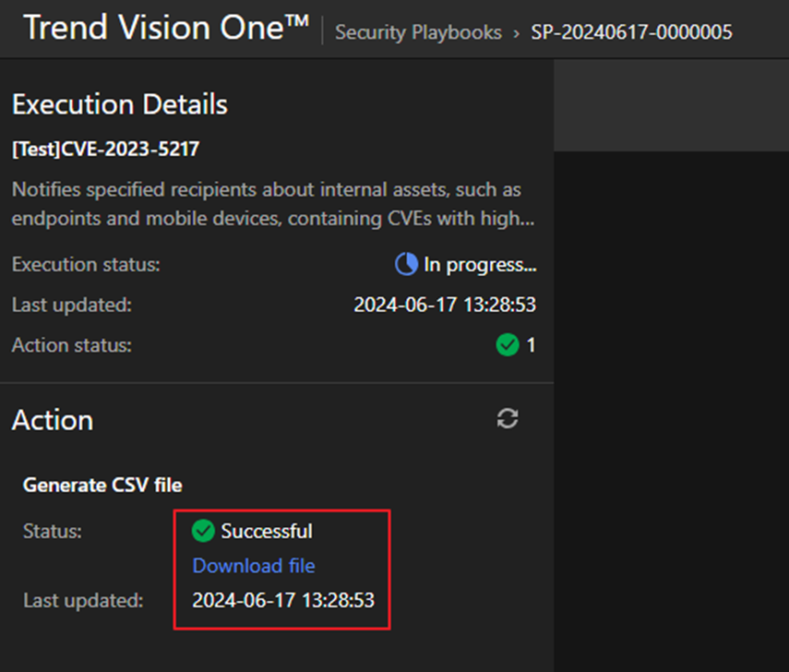Select the SP-20240617-0000005 breadcrumb item
The height and width of the screenshot is (672, 789).
tap(630, 32)
